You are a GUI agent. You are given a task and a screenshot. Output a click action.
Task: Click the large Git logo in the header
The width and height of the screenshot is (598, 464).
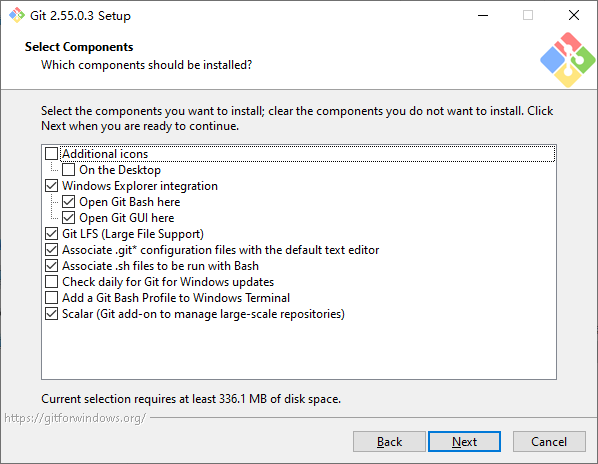click(x=567, y=60)
